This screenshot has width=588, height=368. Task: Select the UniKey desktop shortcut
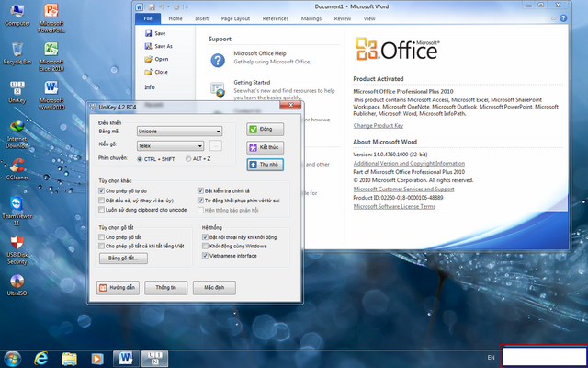[17, 92]
